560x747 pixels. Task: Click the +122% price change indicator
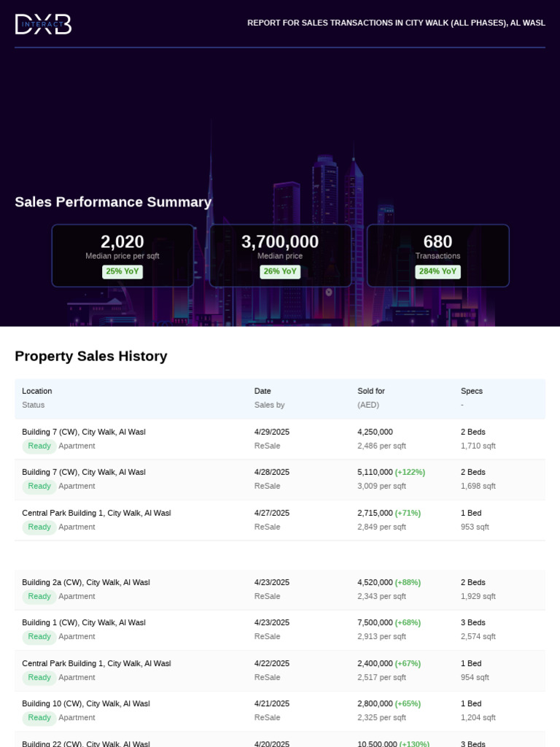pyautogui.click(x=410, y=472)
